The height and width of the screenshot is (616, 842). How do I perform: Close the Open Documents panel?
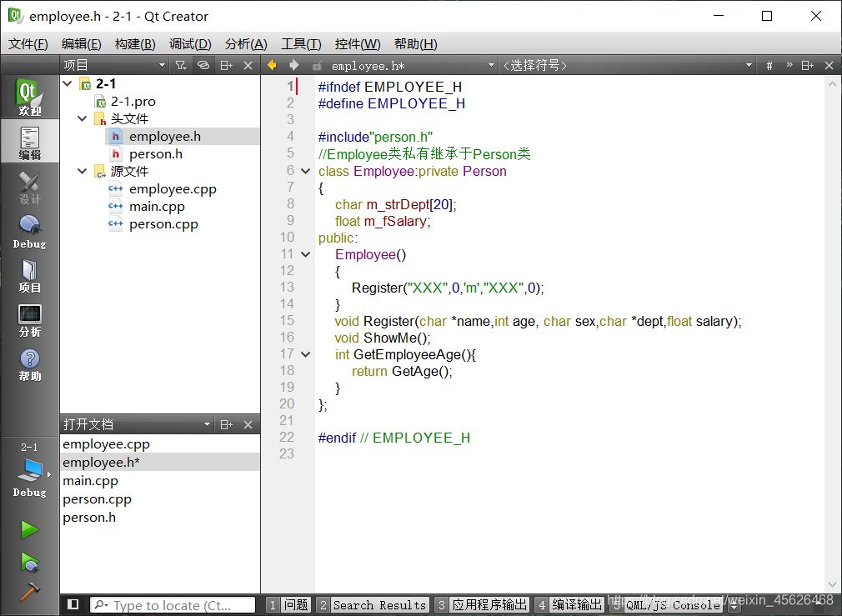point(248,425)
